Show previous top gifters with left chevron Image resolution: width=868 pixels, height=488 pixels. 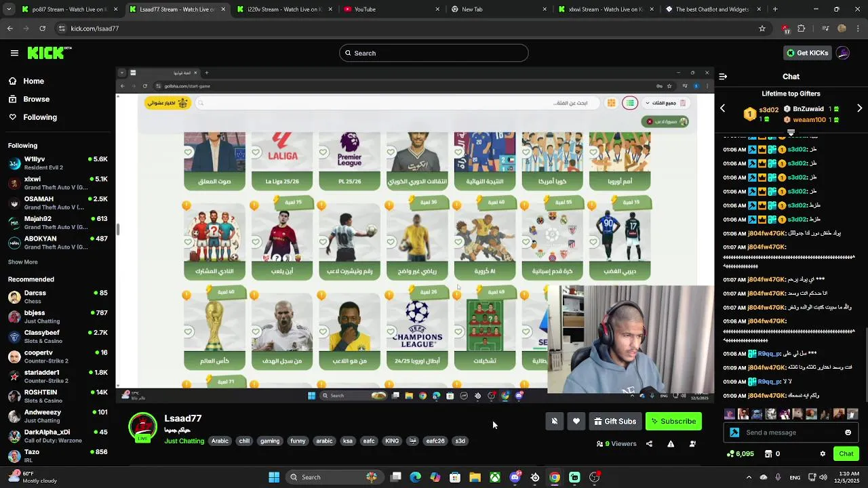723,108
